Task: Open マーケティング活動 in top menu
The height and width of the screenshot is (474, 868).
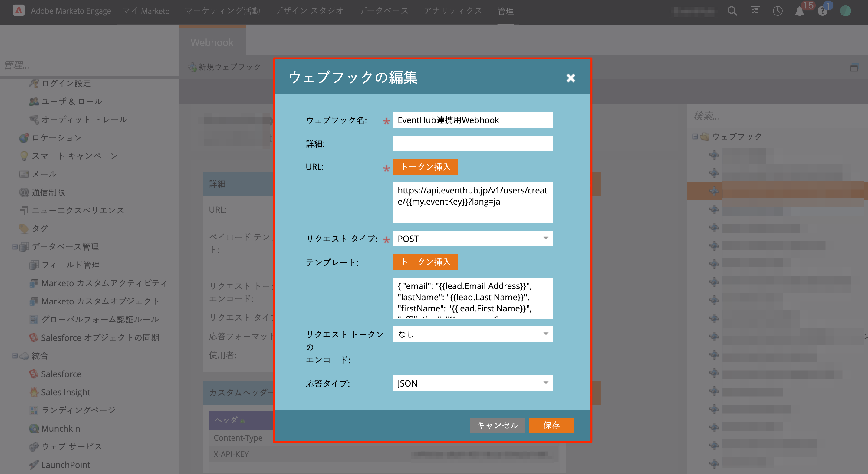Action: (x=222, y=11)
